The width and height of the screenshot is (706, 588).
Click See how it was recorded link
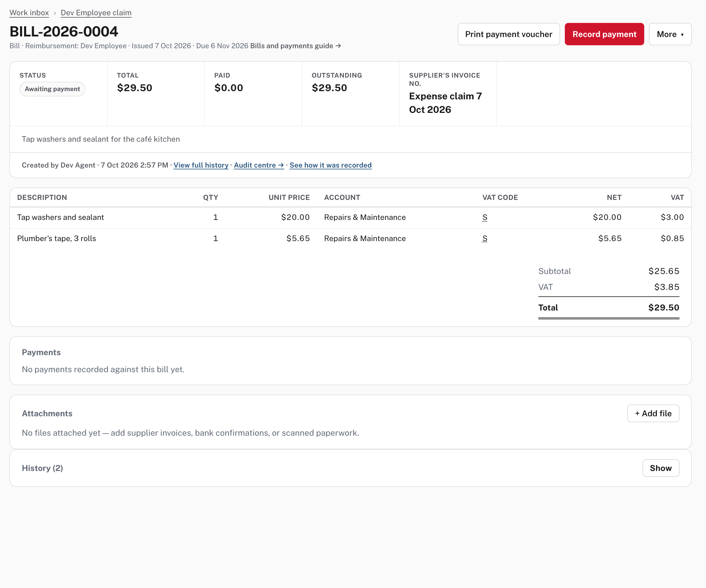tap(330, 165)
